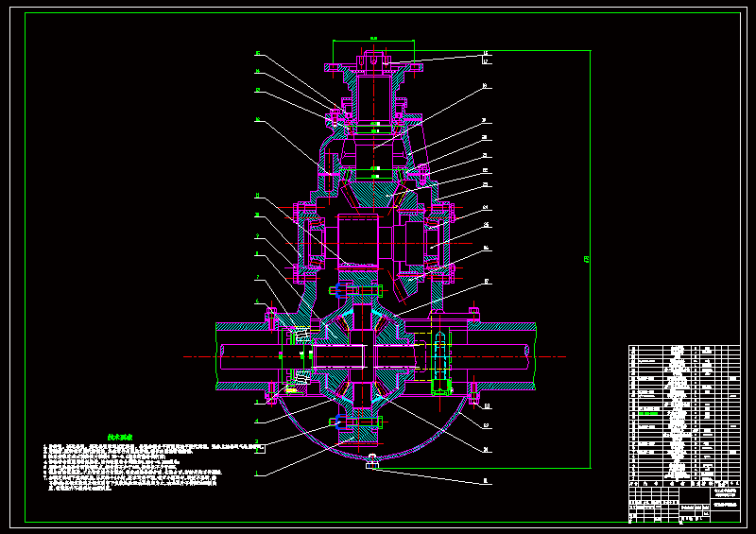The width and height of the screenshot is (756, 534).
Task: Click part callout number 11
Action: tap(258, 196)
